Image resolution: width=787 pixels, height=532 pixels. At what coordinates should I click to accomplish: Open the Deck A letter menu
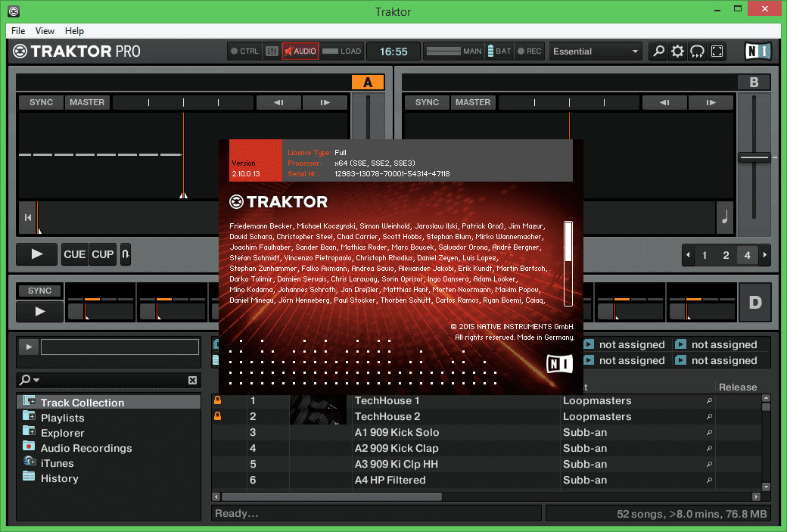tap(368, 82)
